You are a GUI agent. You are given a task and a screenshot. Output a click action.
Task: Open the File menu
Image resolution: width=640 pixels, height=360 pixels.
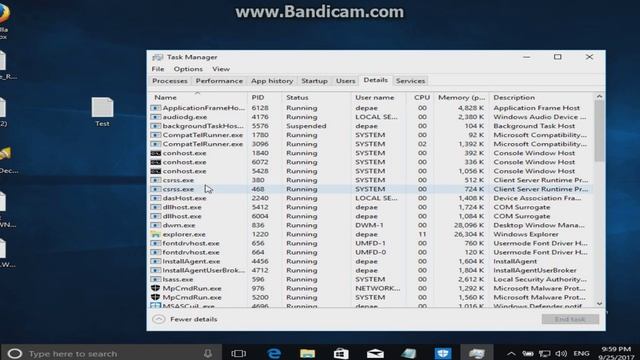[158, 69]
